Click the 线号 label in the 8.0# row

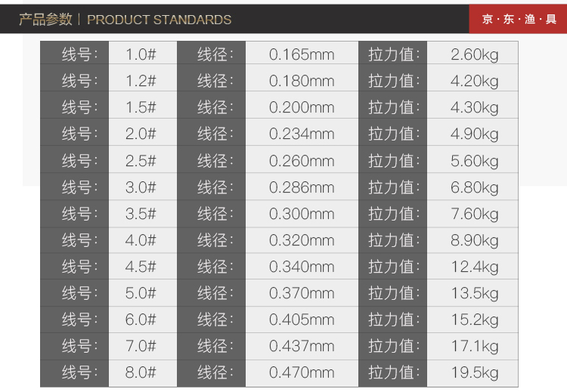[x=79, y=372]
